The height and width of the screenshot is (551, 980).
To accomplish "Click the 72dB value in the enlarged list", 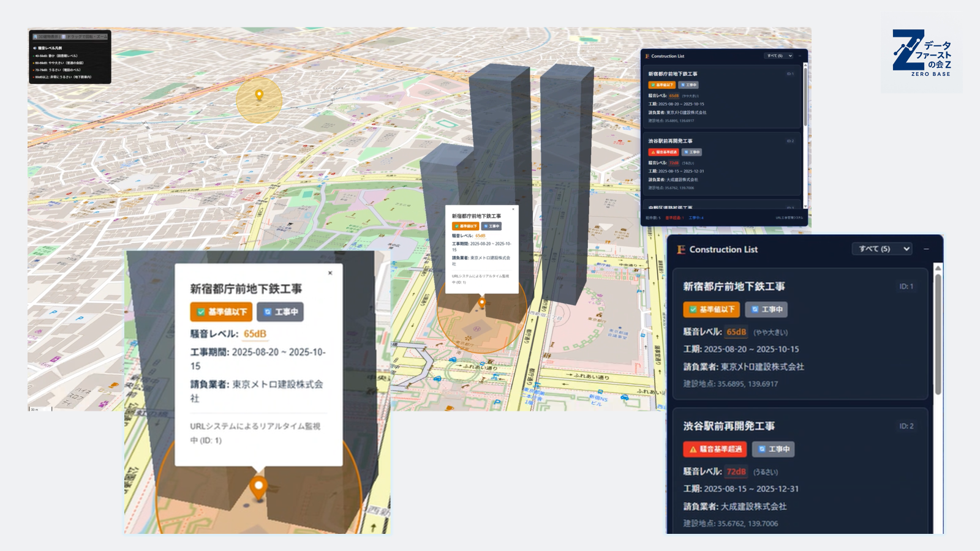I will click(x=736, y=471).
